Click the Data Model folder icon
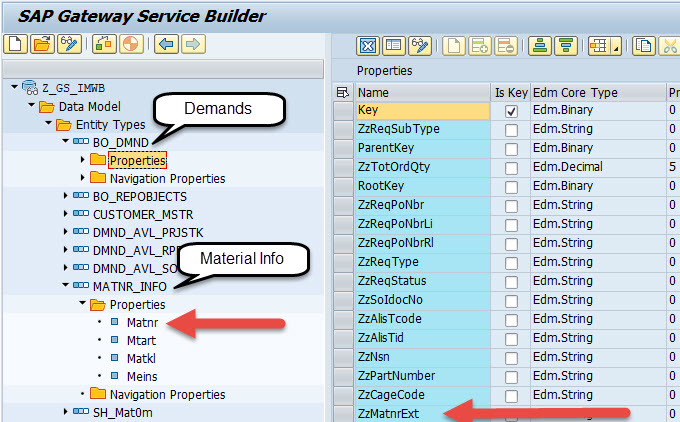Viewport: 680px width, 422px height. [x=47, y=107]
